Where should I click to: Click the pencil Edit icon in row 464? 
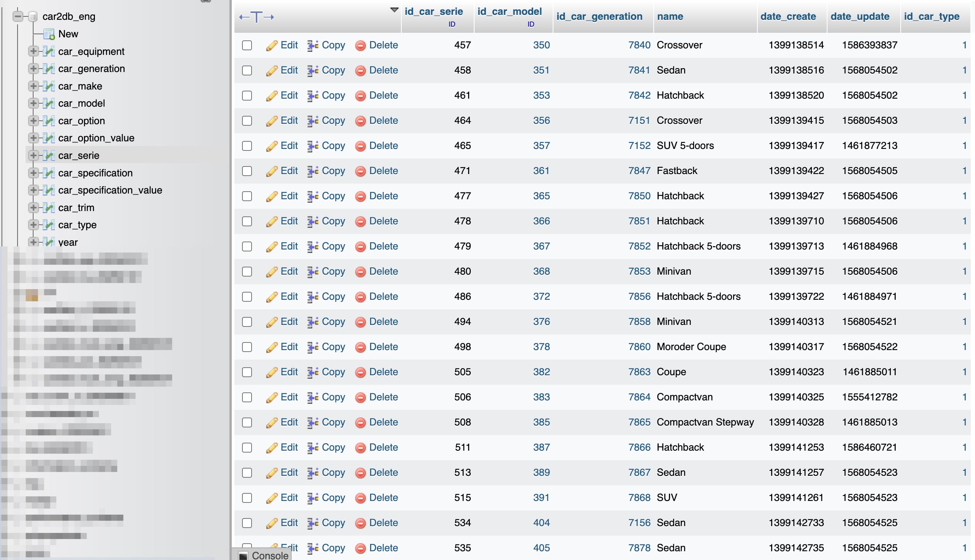pos(272,121)
